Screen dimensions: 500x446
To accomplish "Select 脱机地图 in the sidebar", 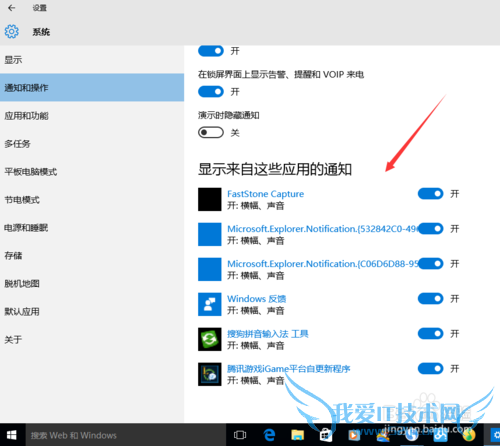I will tap(92, 284).
